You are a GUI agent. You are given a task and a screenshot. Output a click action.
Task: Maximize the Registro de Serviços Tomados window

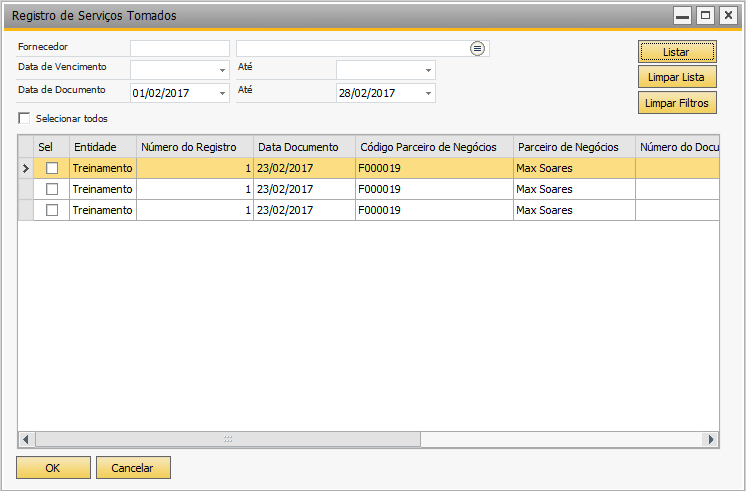706,16
